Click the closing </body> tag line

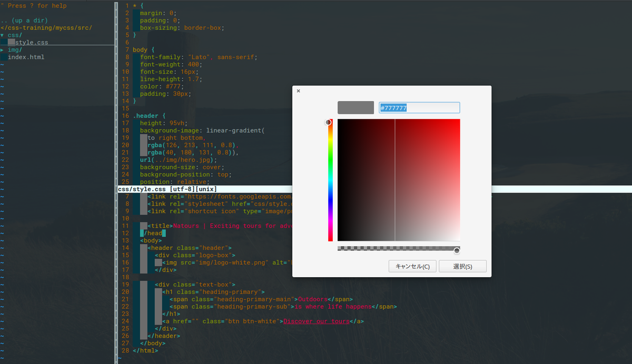[x=153, y=345]
